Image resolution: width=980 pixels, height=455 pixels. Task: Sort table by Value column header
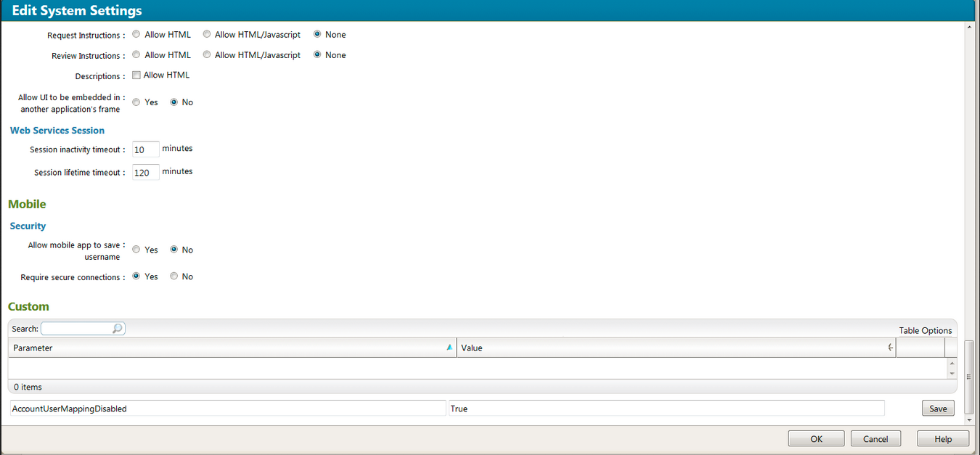coord(653,348)
